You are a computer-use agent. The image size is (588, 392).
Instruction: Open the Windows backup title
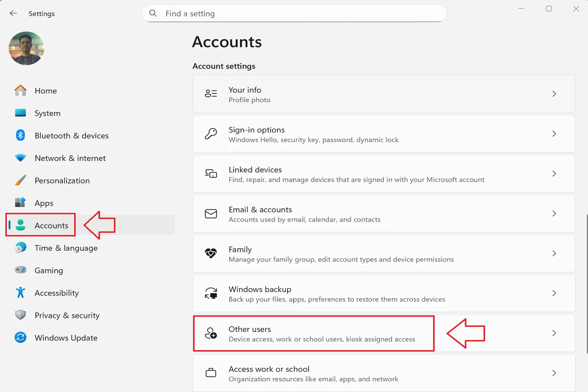click(260, 289)
